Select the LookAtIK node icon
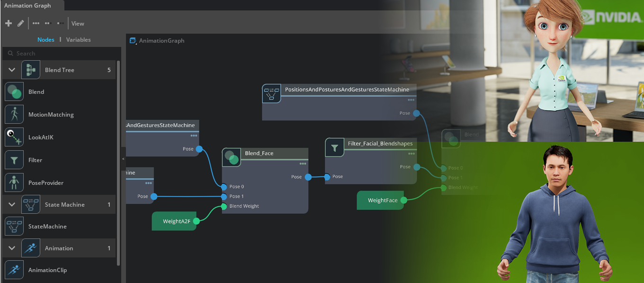This screenshot has height=283, width=644. (x=14, y=137)
